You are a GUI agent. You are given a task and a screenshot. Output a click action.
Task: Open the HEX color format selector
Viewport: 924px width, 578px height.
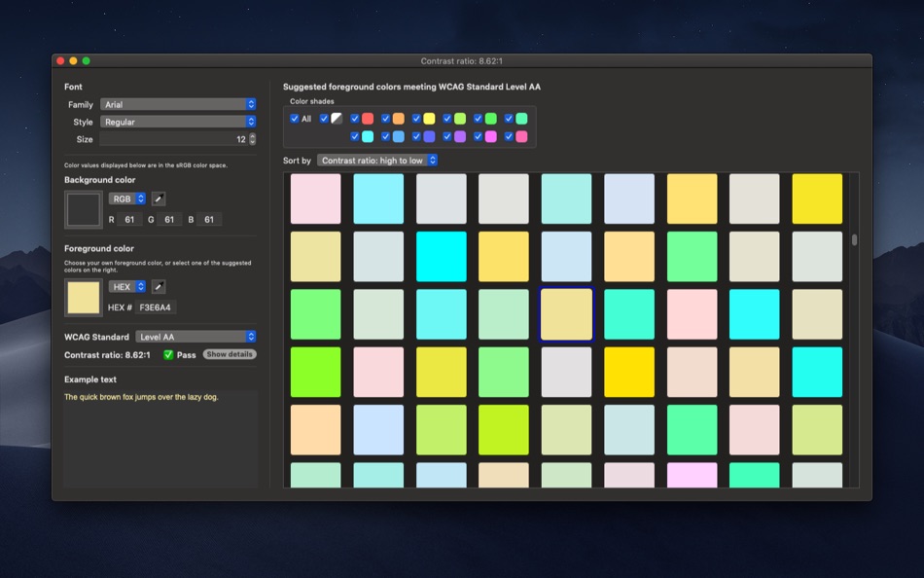pos(127,287)
